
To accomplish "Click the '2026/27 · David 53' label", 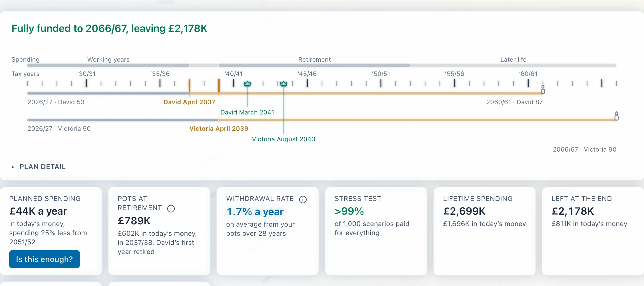I will [x=56, y=102].
